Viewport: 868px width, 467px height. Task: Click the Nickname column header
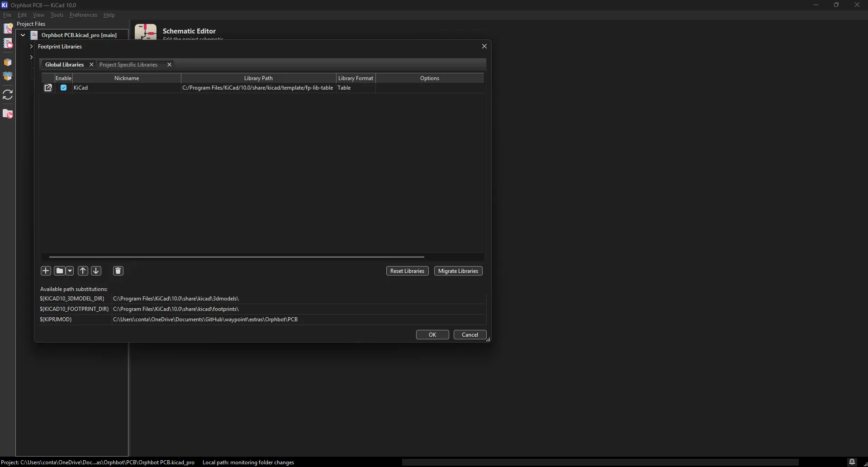pos(127,78)
